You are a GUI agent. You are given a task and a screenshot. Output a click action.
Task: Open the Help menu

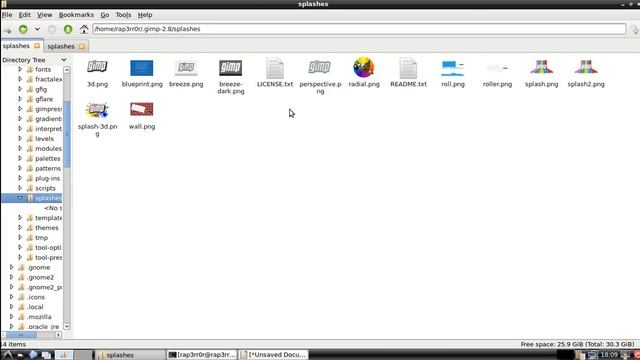pos(145,15)
